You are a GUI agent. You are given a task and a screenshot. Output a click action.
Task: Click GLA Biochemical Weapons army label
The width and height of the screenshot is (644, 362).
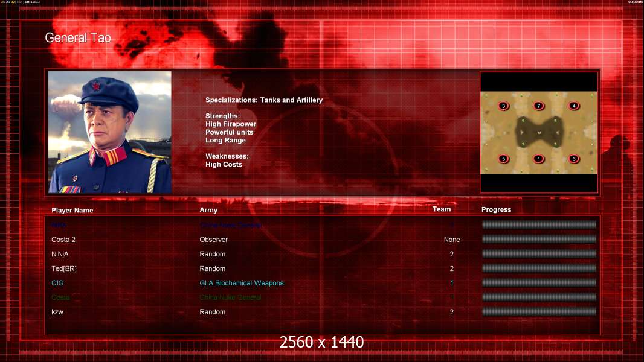point(242,283)
